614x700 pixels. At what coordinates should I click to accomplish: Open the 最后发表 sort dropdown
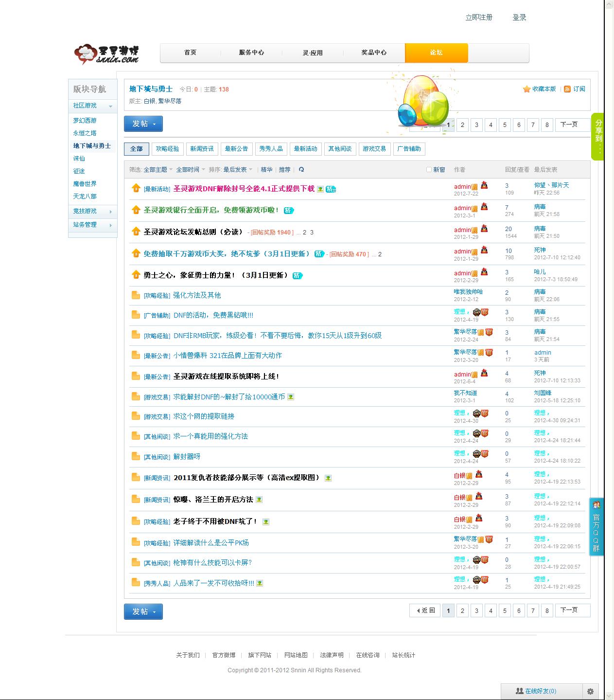point(238,170)
